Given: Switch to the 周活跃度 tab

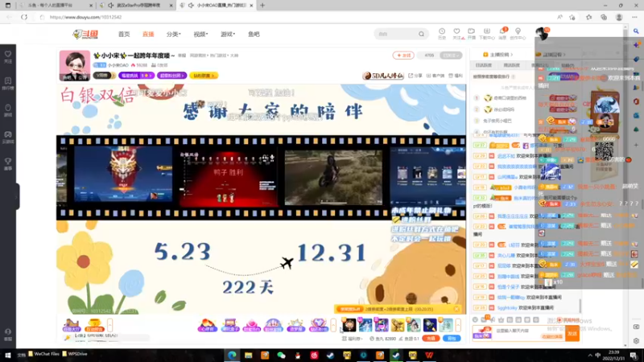Looking at the screenshot, I should pos(511,65).
